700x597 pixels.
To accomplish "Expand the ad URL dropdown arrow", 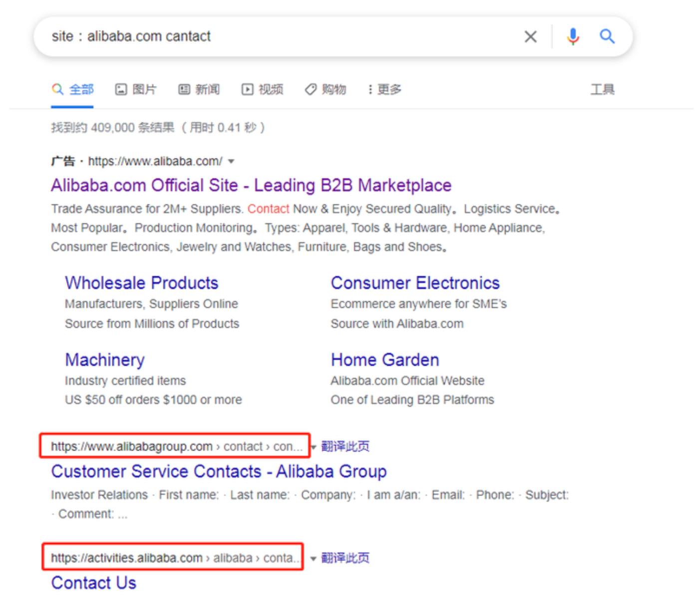I will tap(231, 161).
